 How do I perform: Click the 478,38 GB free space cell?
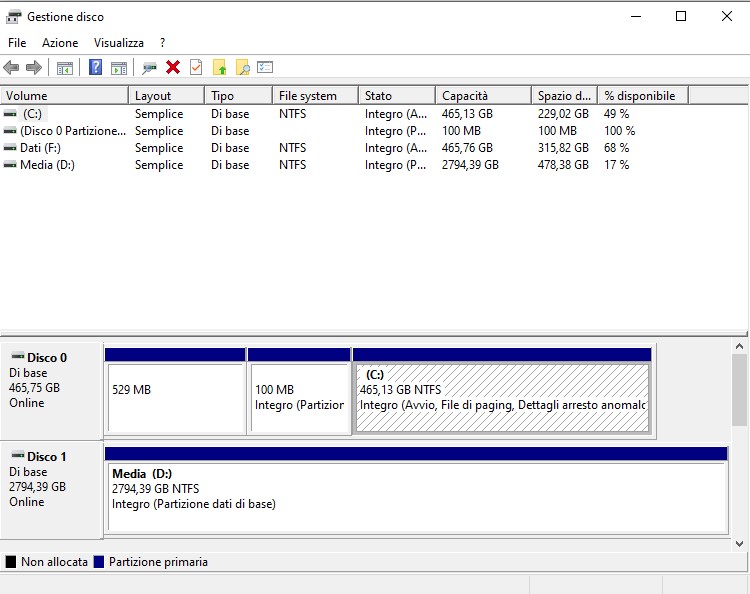click(x=563, y=165)
